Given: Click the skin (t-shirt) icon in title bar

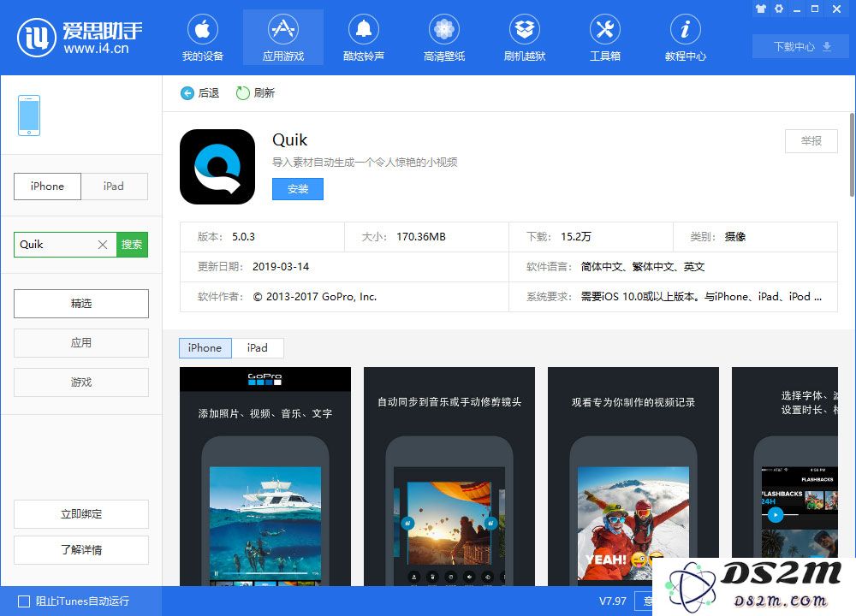Looking at the screenshot, I should pyautogui.click(x=761, y=9).
